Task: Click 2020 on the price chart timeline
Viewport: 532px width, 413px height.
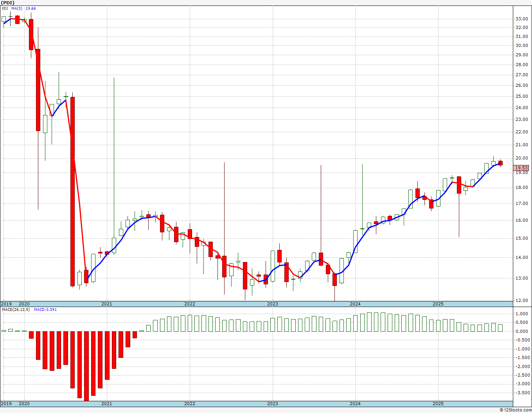Action: (x=24, y=304)
